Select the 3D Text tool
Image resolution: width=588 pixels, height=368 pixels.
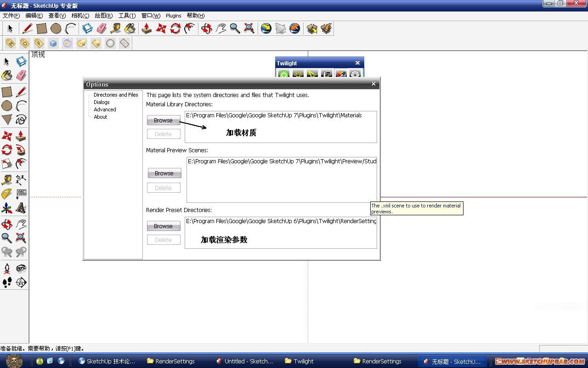(x=21, y=208)
